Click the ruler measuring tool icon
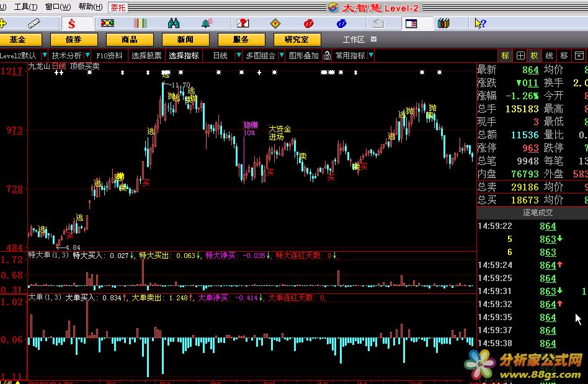The image size is (588, 384). point(33,24)
